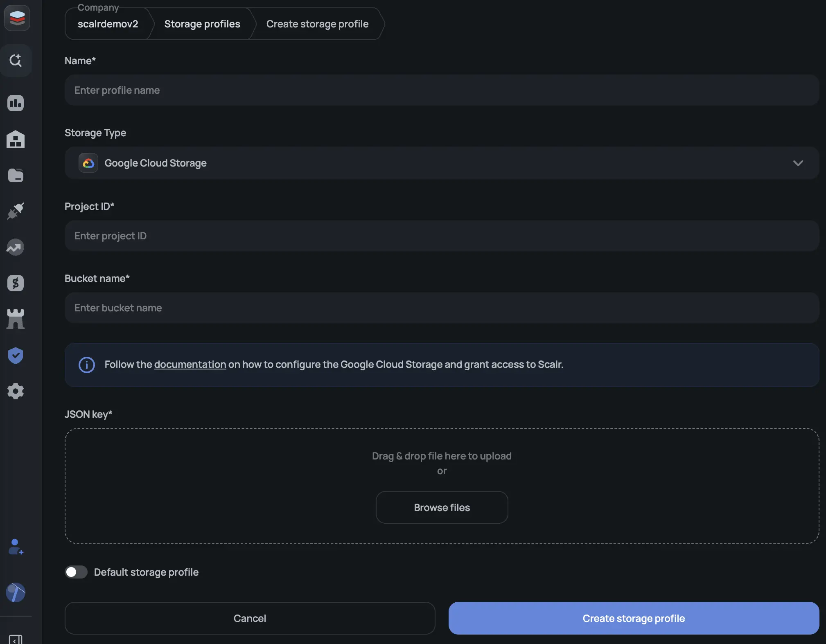Click the add user icon

tap(16, 547)
